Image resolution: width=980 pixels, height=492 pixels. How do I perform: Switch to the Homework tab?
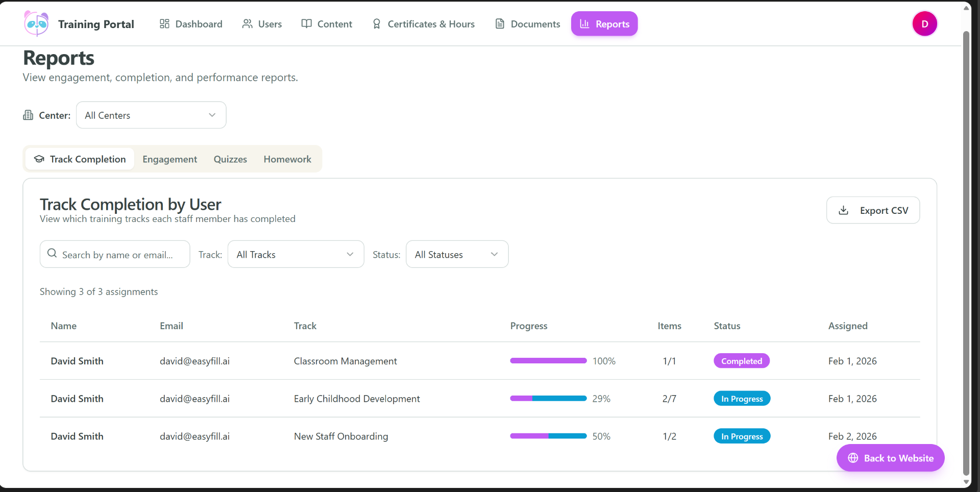click(287, 159)
